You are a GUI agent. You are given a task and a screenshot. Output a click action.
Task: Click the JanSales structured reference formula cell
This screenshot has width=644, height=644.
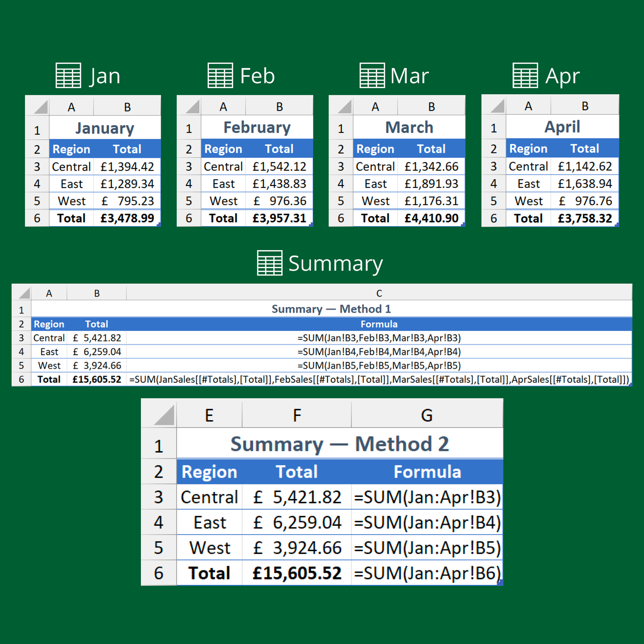point(379,379)
